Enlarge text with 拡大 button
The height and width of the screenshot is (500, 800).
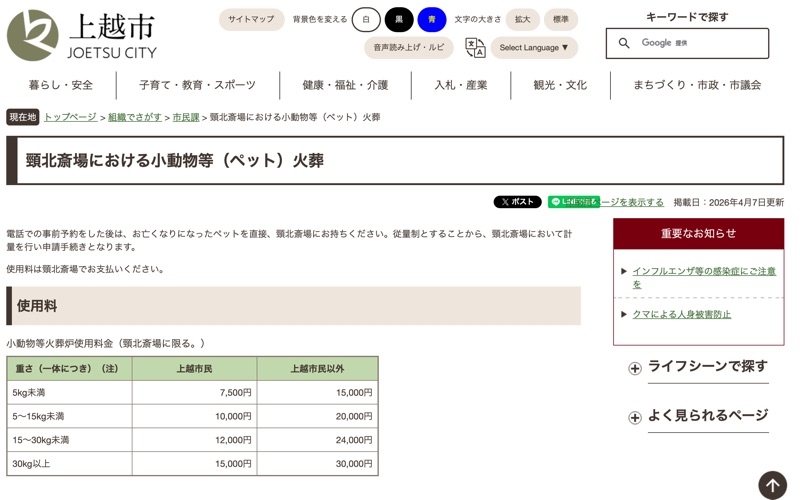tap(522, 19)
